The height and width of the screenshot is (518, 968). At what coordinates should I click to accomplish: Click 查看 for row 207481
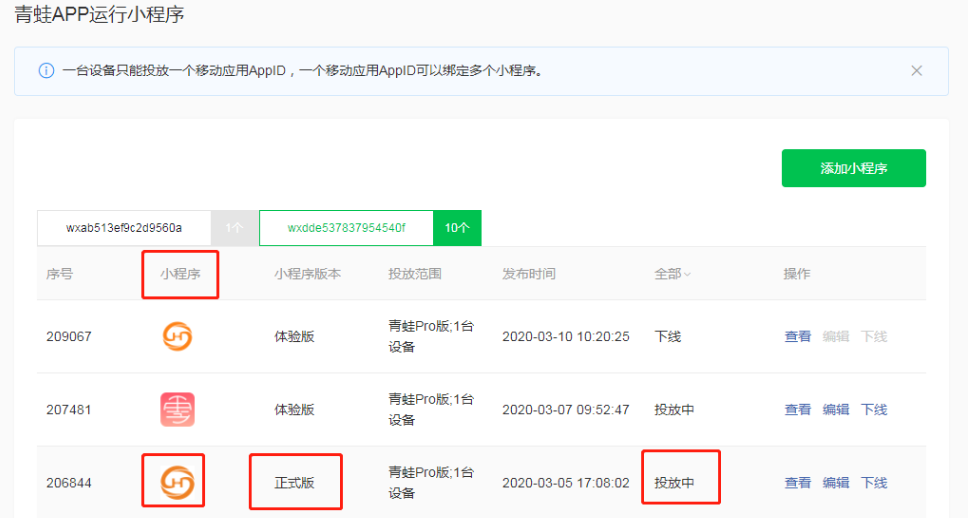(798, 409)
